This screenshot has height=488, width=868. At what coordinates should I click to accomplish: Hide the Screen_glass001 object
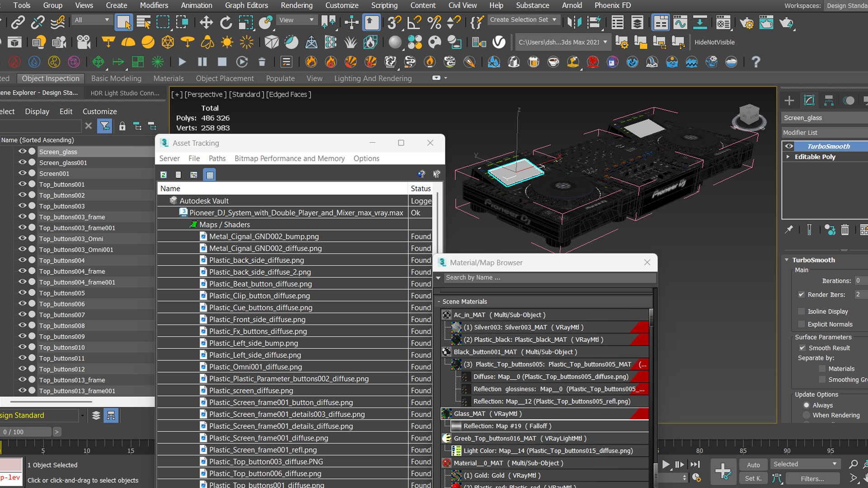(x=22, y=162)
